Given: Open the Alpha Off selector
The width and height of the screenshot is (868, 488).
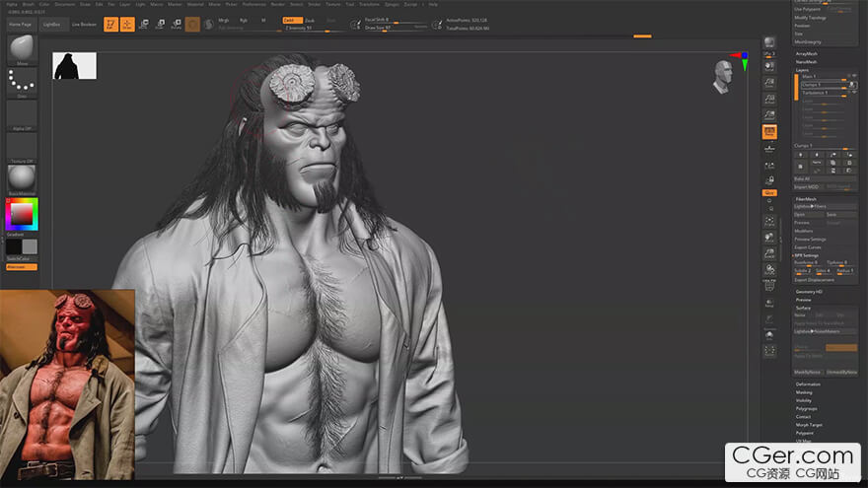Looking at the screenshot, I should point(22,114).
